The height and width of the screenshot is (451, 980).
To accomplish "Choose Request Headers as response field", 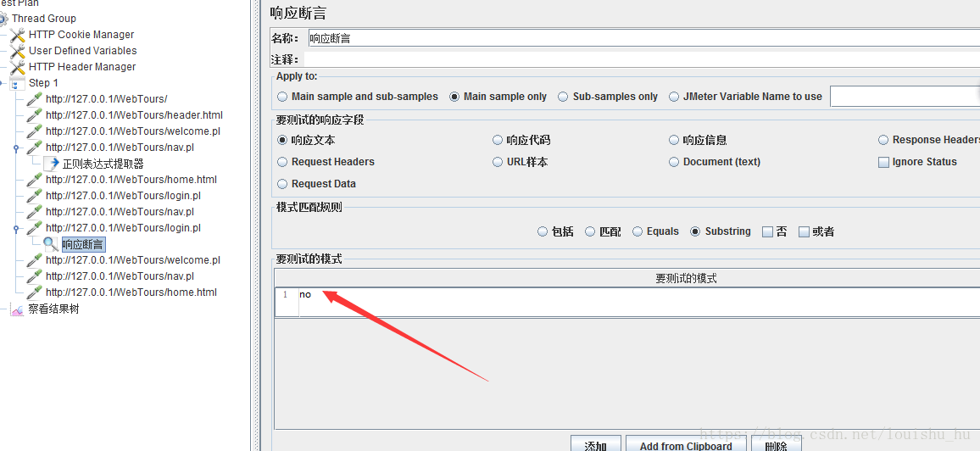I will [x=282, y=162].
